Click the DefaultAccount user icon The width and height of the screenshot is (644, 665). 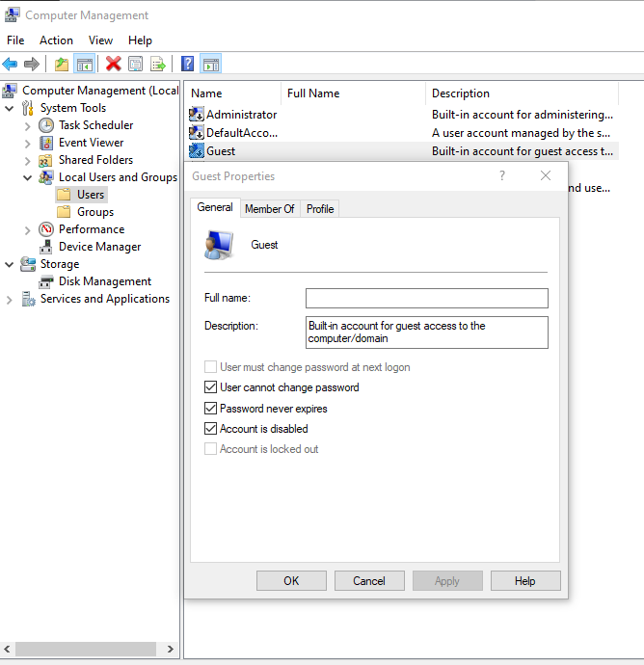coord(197,133)
